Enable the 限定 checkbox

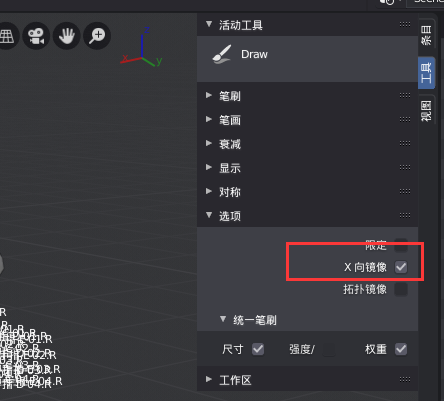(x=401, y=245)
